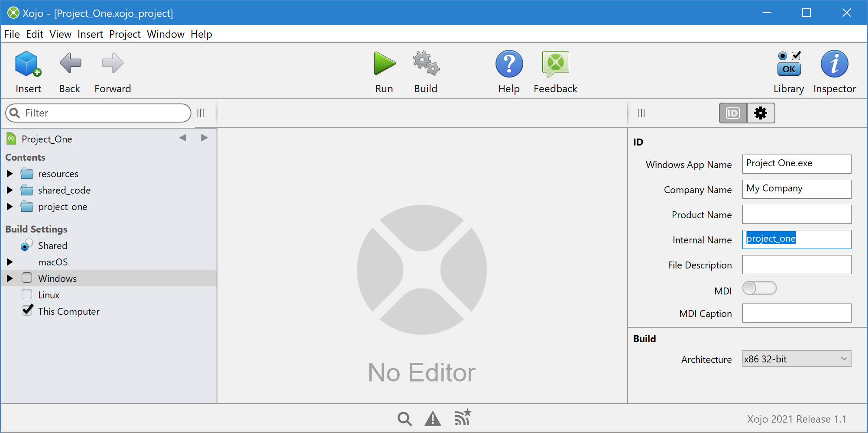
Task: Click the navigator next arrow beside Project_One
Action: coord(204,138)
